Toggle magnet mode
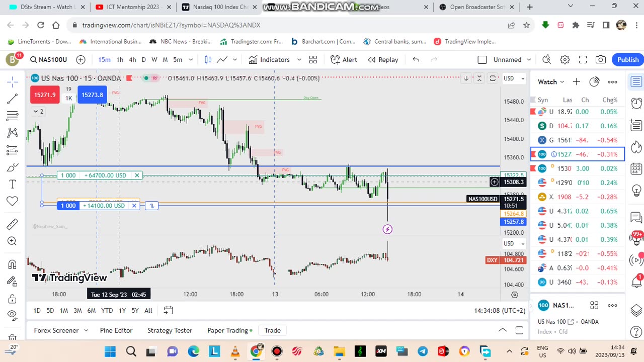 click(13, 264)
